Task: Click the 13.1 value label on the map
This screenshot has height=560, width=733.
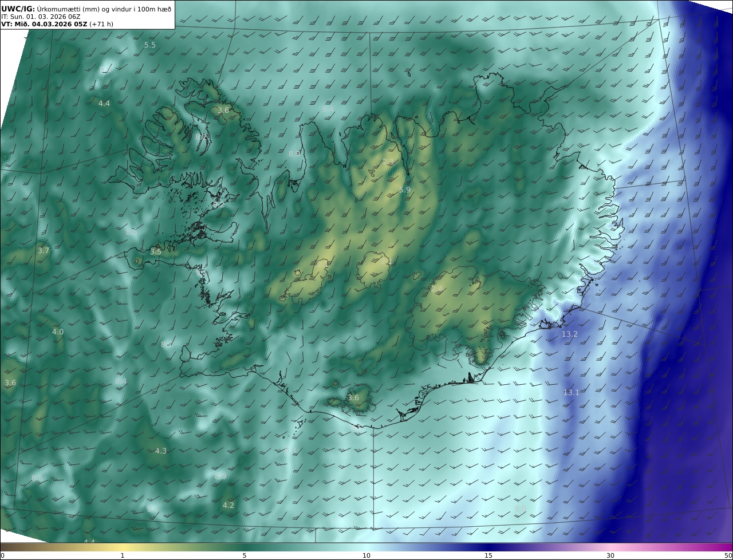Action: tap(572, 392)
